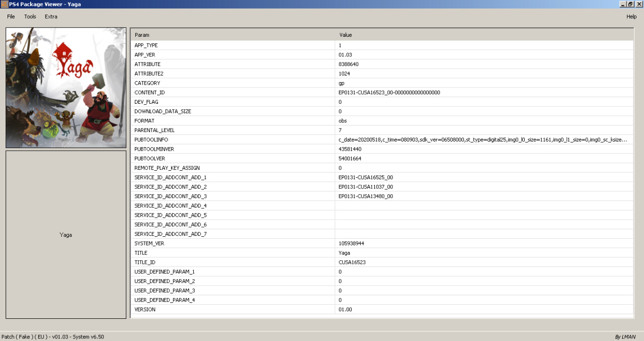
Task: Select the ATTRIBUTE2 parameter
Action: (149, 74)
